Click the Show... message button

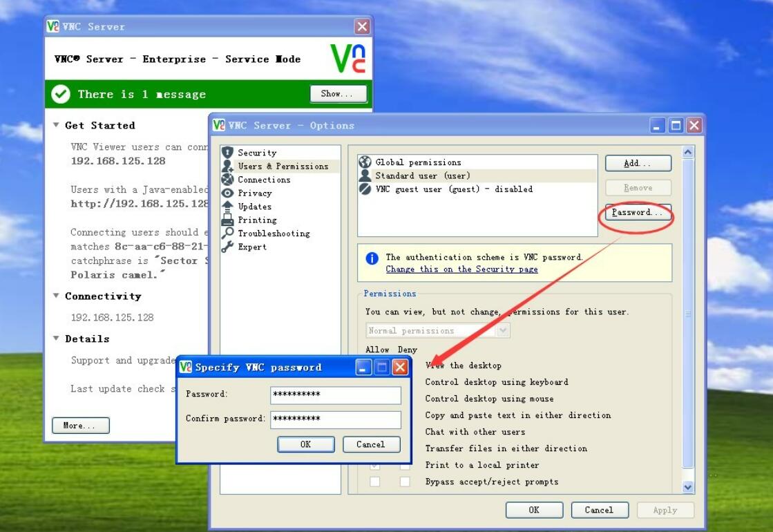pyautogui.click(x=338, y=94)
